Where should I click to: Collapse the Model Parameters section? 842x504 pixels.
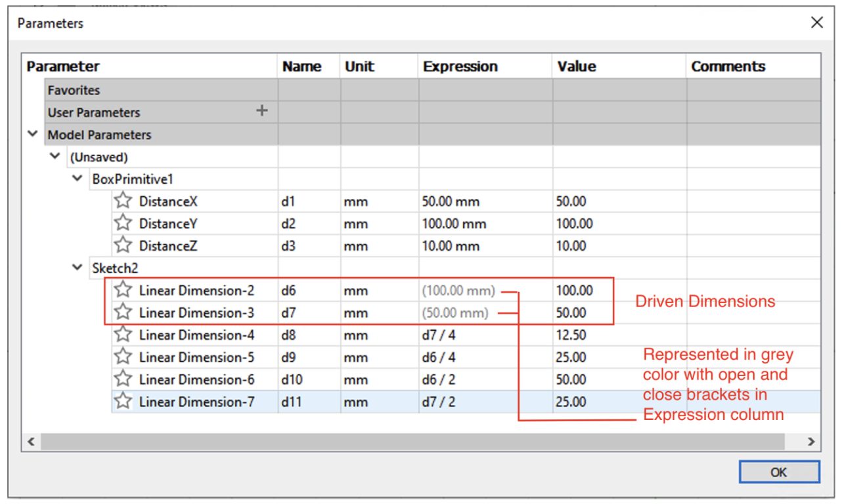point(32,135)
